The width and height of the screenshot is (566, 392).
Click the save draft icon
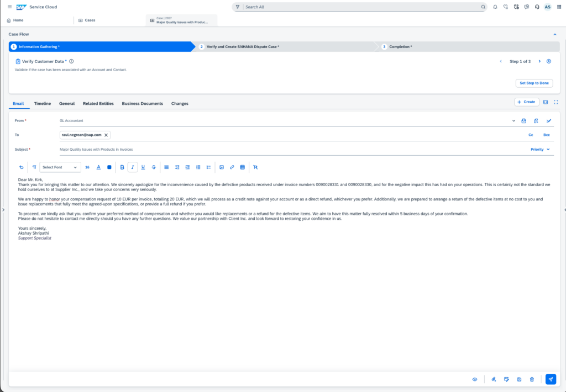coord(519,379)
